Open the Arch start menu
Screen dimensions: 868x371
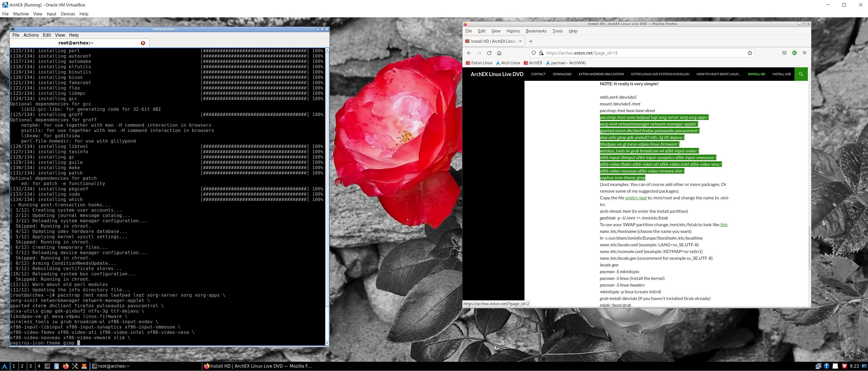coord(4,366)
